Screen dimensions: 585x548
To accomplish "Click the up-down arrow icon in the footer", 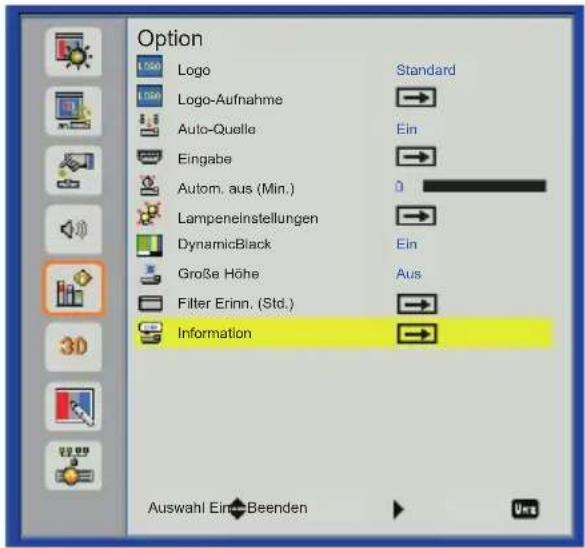I will pyautogui.click(x=237, y=509).
